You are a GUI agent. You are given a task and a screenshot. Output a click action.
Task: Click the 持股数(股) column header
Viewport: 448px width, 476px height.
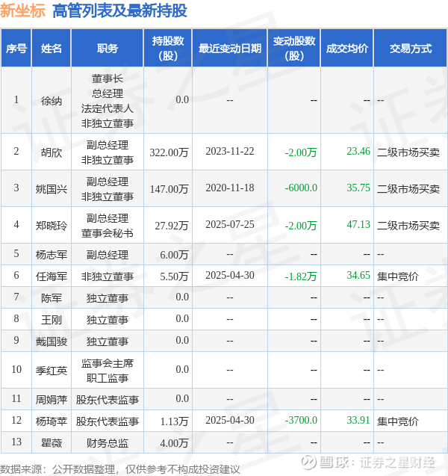point(168,48)
